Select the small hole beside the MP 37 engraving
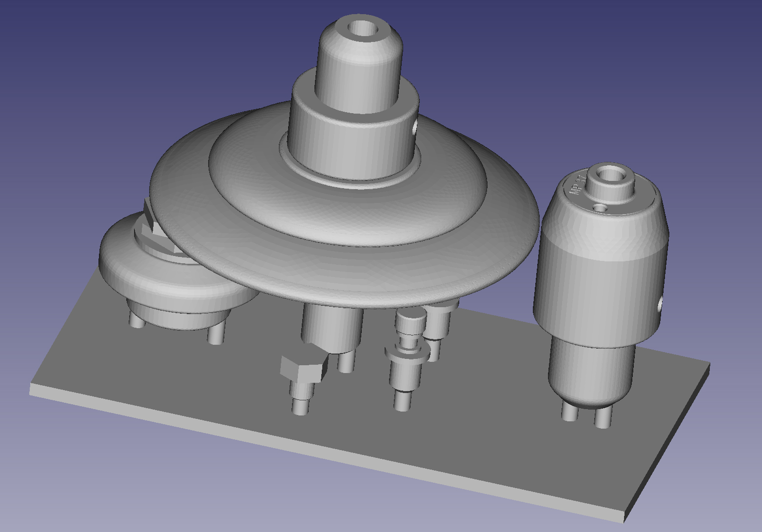This screenshot has height=532, width=762. (600, 208)
